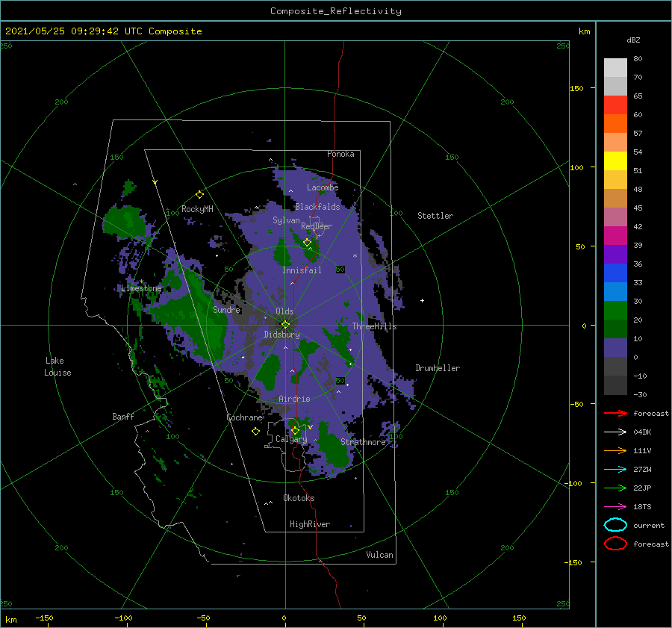Click the Calgary city label
Screen dimensions: 672x628
click(291, 439)
